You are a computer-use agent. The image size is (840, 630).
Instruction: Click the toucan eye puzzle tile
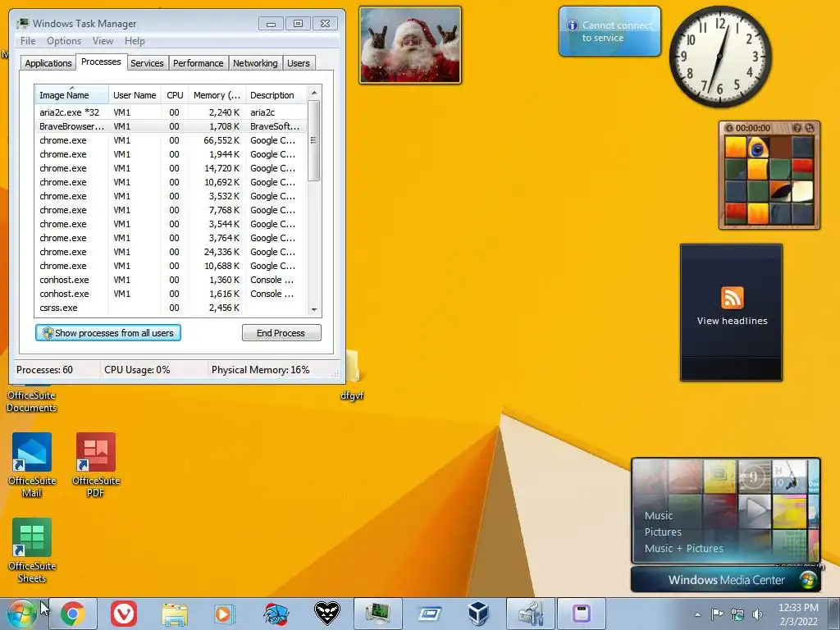coord(758,148)
